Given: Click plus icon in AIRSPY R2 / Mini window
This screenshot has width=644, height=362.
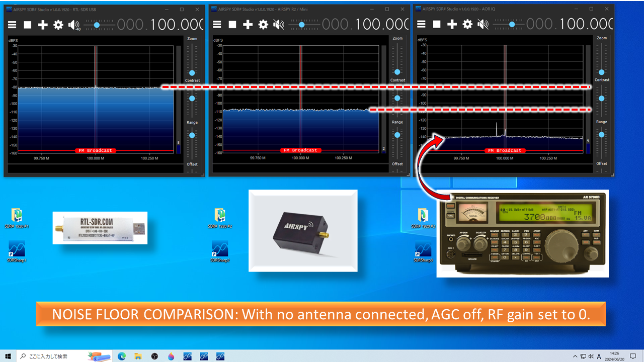Looking at the screenshot, I should point(248,25).
